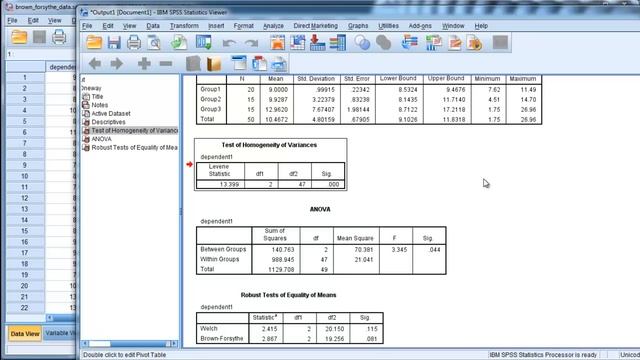Click the Open folder icon in data editor
This screenshot has height=360, width=640.
pyautogui.click(x=19, y=37)
